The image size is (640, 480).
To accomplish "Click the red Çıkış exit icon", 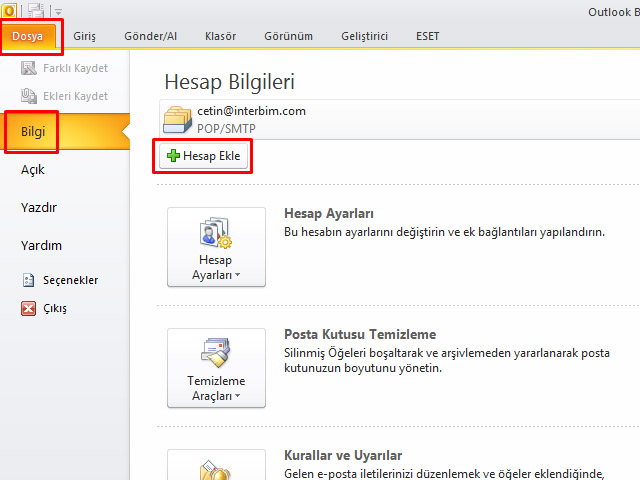I will click(x=28, y=309).
